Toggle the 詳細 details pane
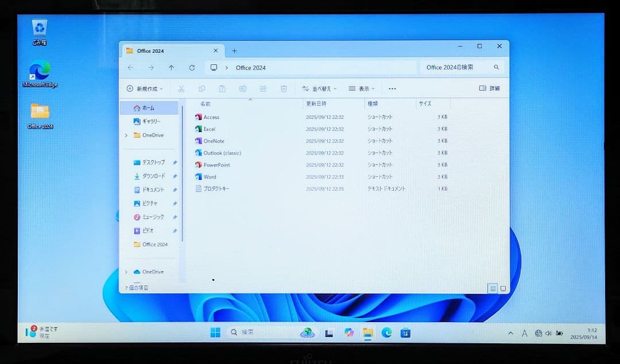This screenshot has height=364, width=620. click(489, 88)
